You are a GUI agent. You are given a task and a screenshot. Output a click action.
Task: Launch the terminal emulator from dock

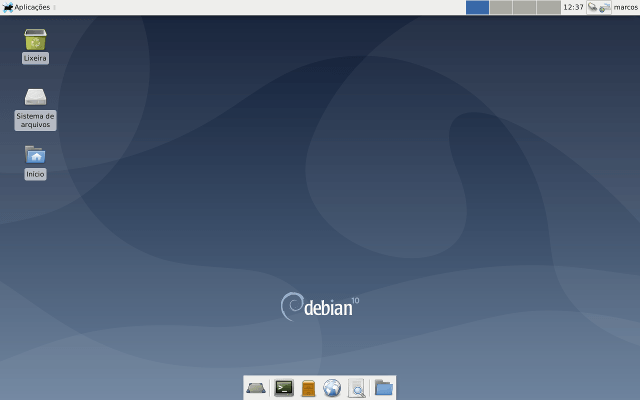tap(284, 388)
